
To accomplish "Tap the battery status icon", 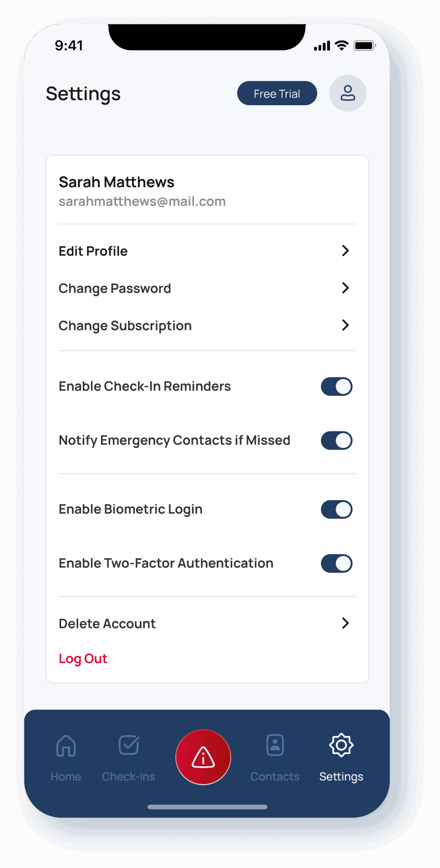I will [364, 45].
